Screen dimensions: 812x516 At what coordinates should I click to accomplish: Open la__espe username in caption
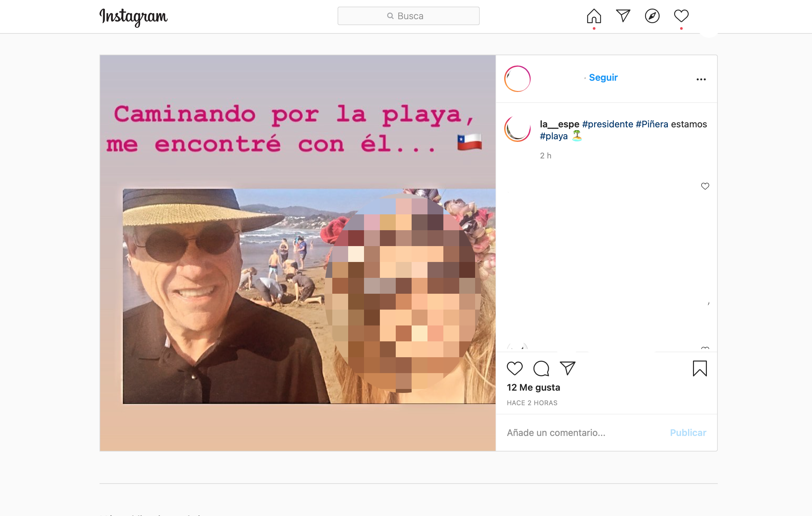(x=559, y=124)
